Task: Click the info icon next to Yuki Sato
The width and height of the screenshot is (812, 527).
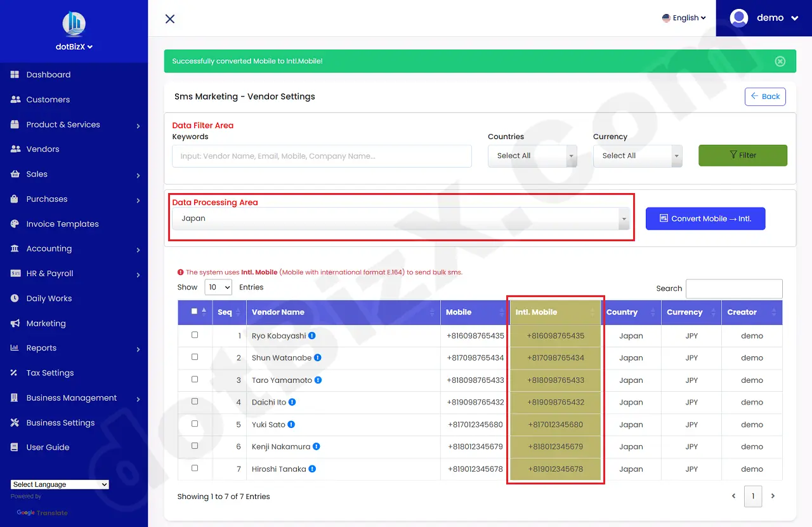Action: 291,425
